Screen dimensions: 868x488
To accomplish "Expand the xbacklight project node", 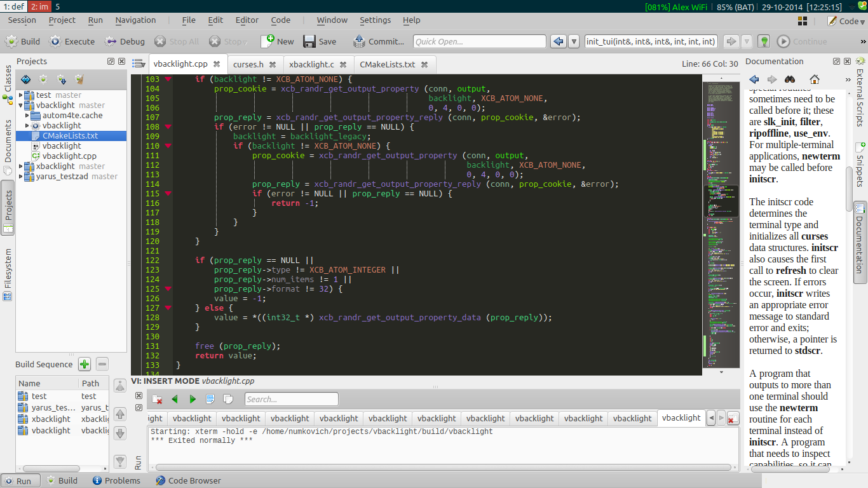I will pyautogui.click(x=21, y=166).
